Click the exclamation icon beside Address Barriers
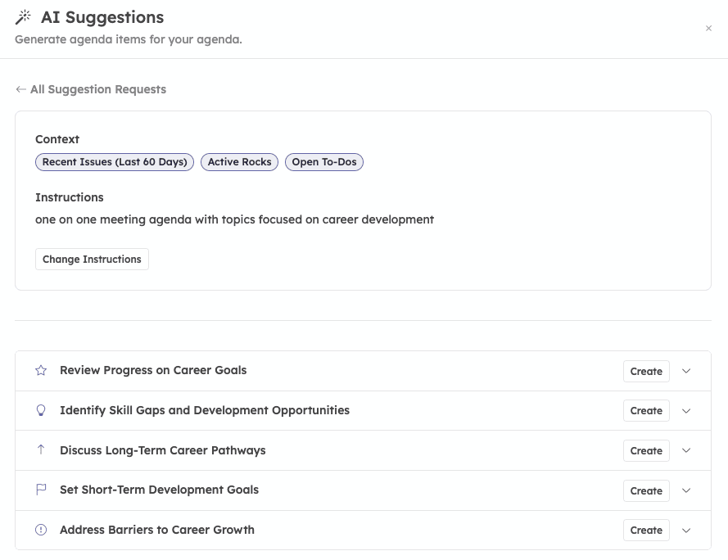 (41, 531)
